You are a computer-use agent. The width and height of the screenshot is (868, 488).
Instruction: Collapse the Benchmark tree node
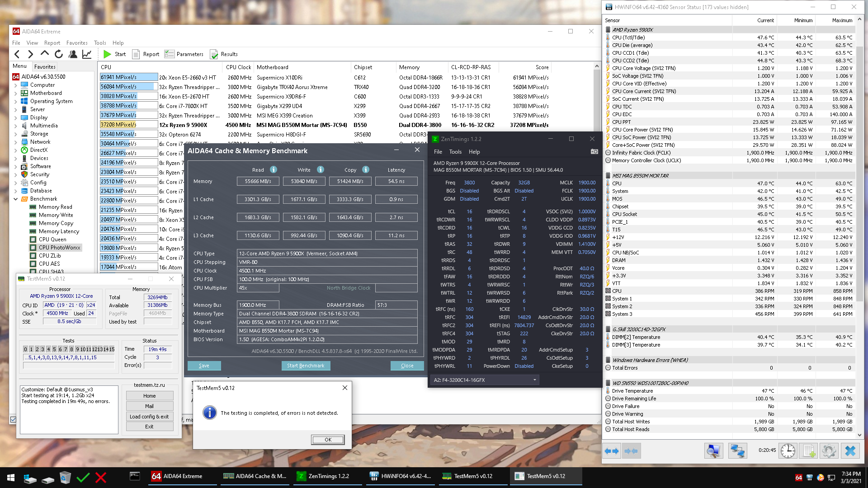pos(16,199)
